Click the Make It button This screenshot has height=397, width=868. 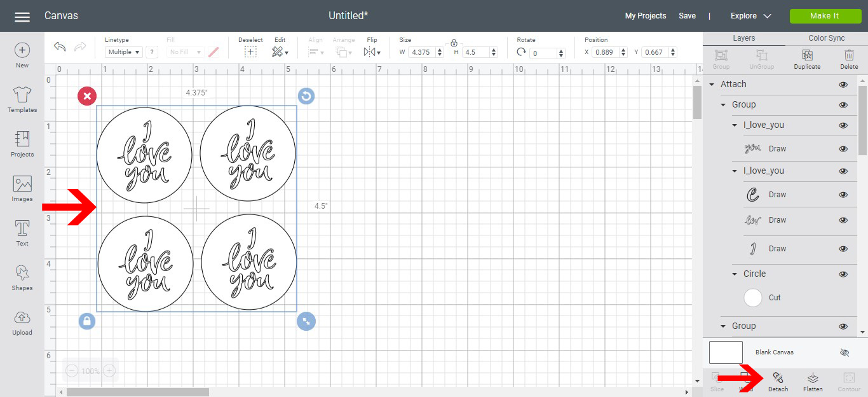click(824, 16)
